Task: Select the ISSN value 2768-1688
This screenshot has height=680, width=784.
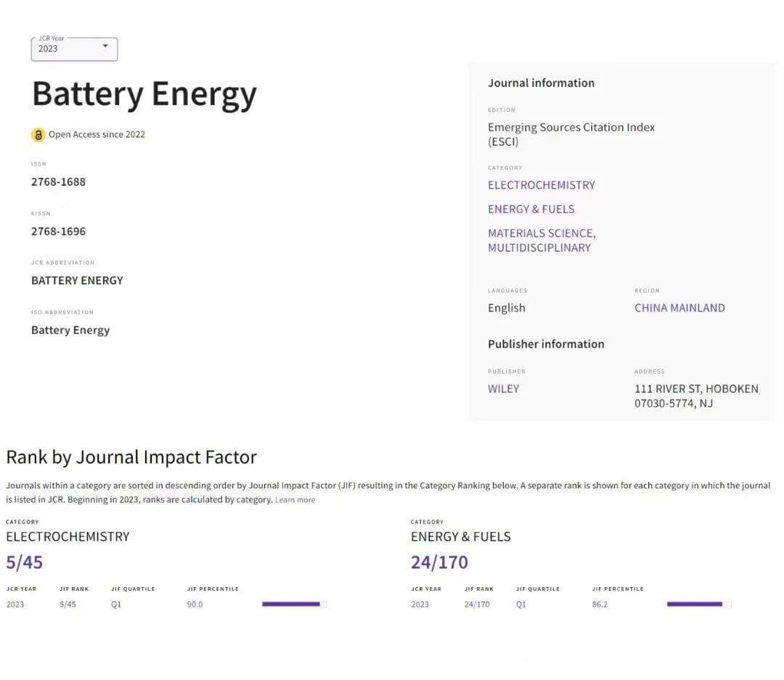Action: pyautogui.click(x=59, y=182)
